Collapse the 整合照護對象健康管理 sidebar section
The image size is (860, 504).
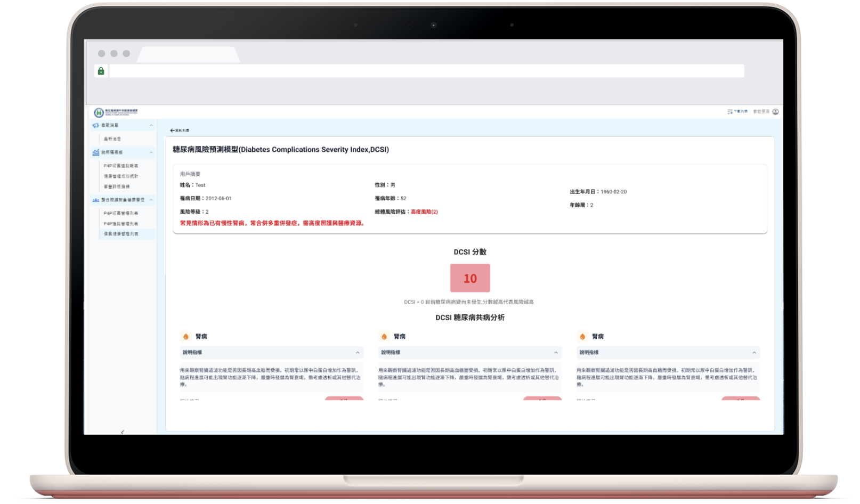(x=151, y=199)
